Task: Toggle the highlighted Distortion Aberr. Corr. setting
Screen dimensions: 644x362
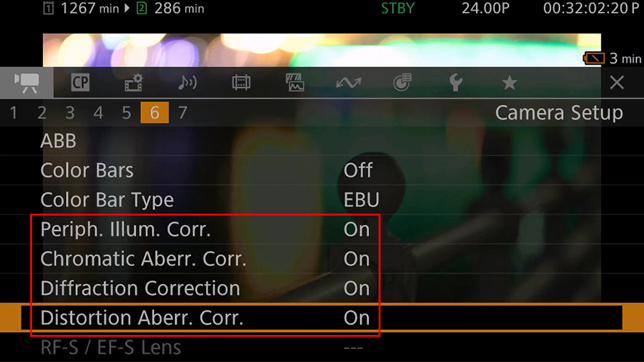Action: [322, 318]
